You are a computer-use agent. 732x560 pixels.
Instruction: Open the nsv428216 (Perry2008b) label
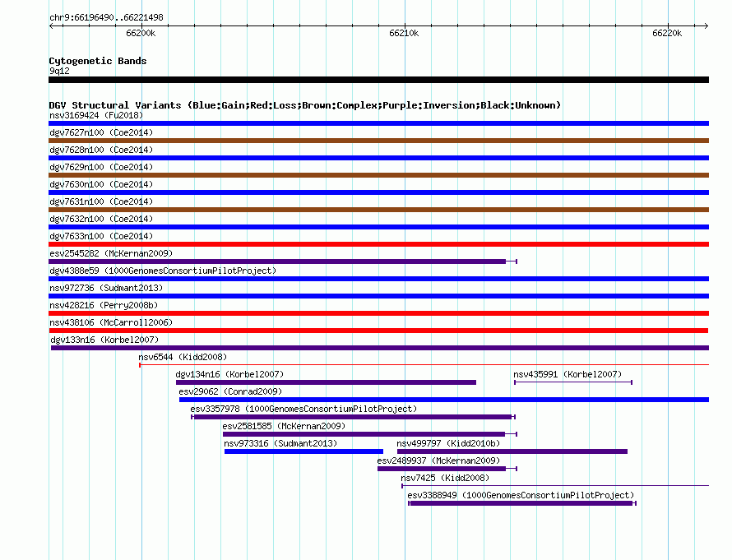[x=104, y=305]
